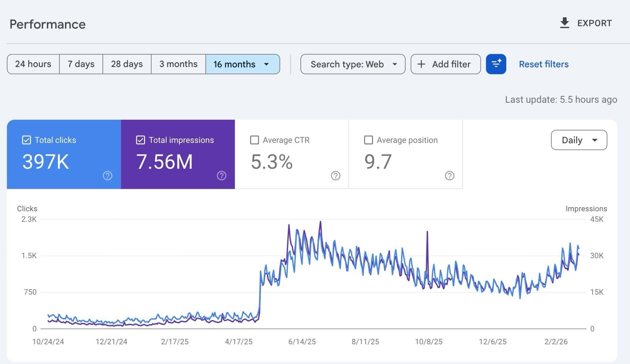The height and width of the screenshot is (364, 630).
Task: Click the help icon on Total impressions card
Action: coord(222,176)
